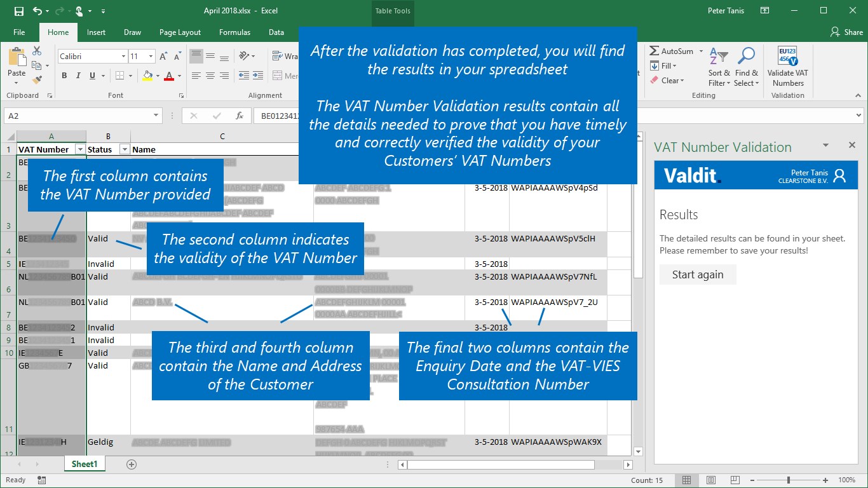This screenshot has height=488, width=868.
Task: Apply red font color
Action: 169,76
